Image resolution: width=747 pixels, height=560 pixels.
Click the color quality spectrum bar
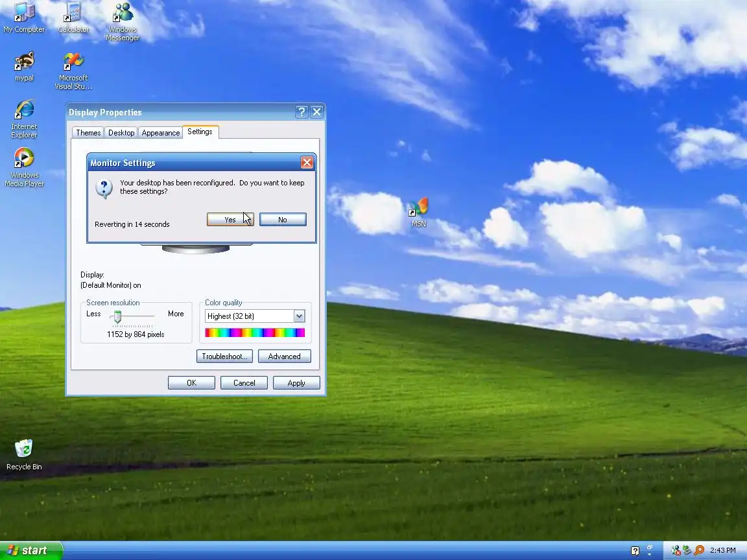tap(255, 333)
